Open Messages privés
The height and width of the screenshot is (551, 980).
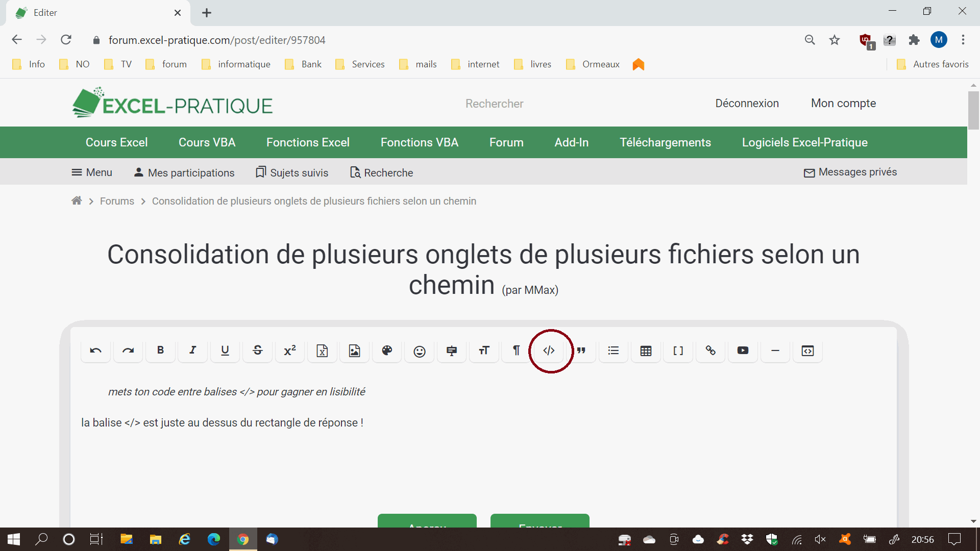click(850, 172)
